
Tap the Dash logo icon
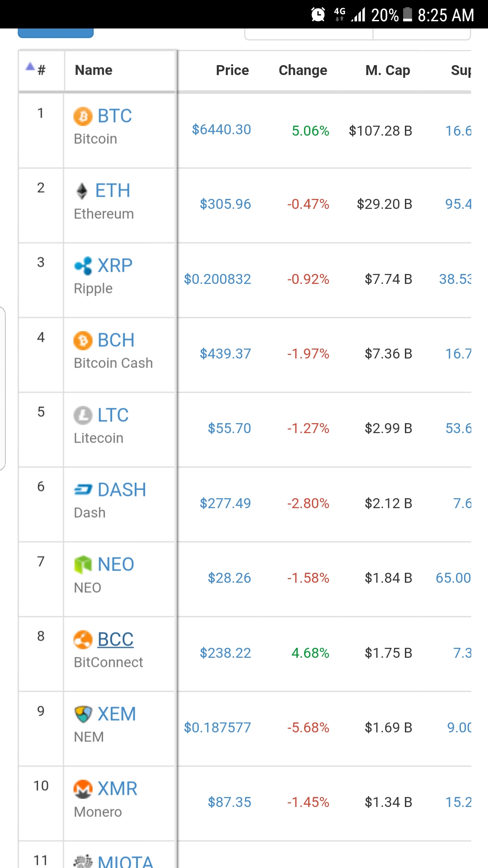point(83,490)
